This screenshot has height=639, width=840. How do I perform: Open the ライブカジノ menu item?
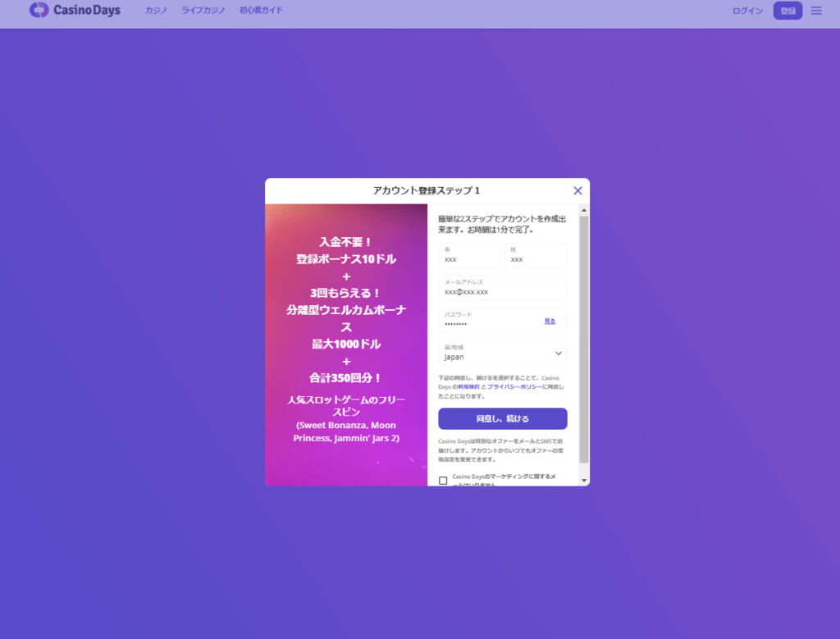click(203, 10)
